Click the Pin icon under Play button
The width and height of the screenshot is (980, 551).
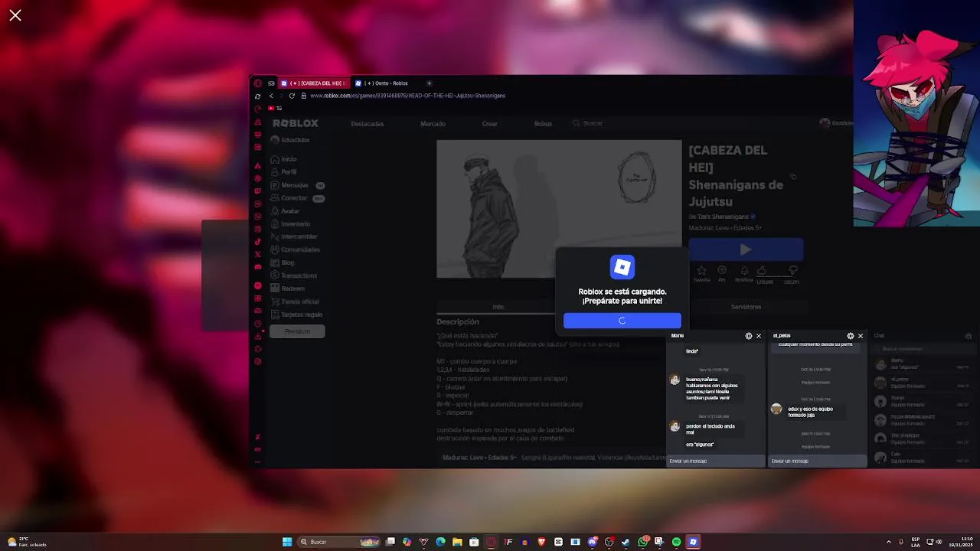tap(722, 272)
